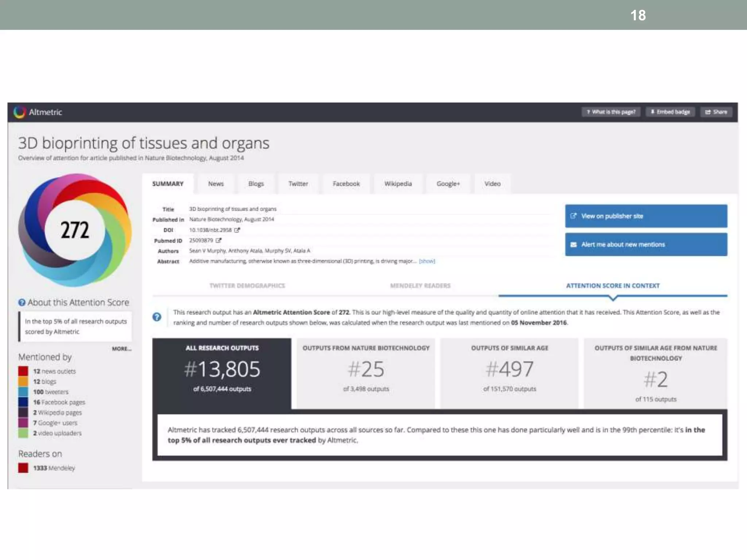Open the Pubmed ID external link icon
747x560 pixels.
218,240
